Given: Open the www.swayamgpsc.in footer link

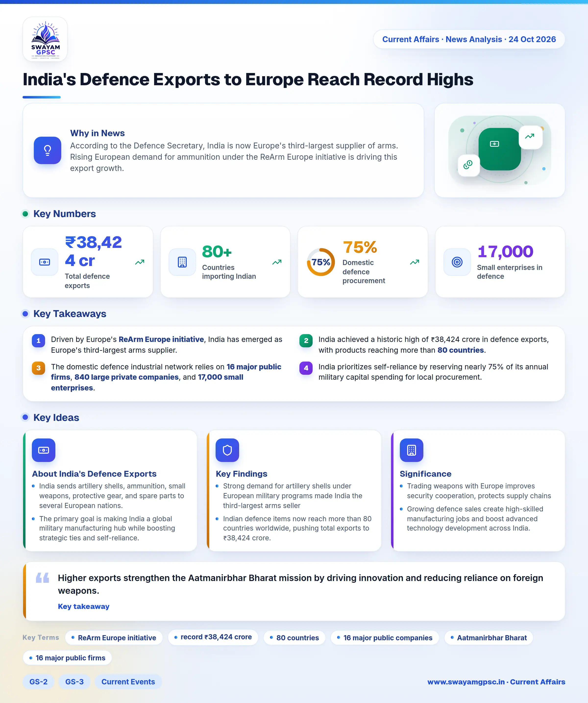Looking at the screenshot, I should point(496,682).
